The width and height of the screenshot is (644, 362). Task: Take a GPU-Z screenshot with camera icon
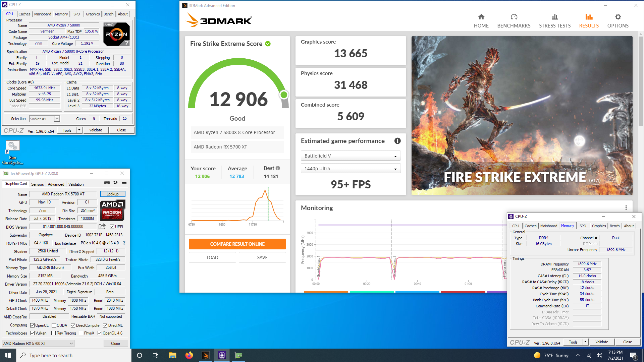(x=107, y=182)
